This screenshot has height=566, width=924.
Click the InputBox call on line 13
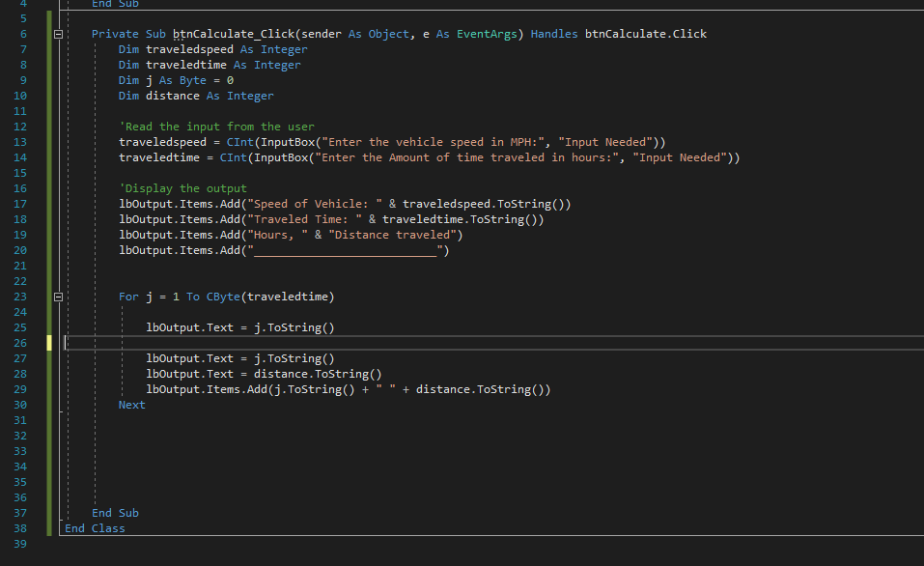(x=290, y=141)
